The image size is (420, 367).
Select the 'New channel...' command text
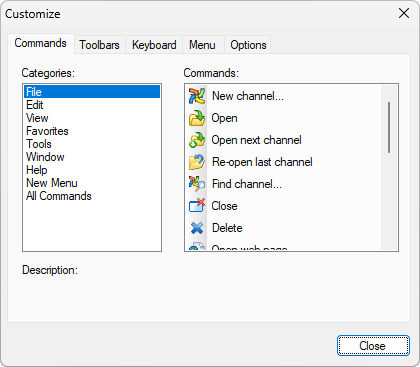click(x=248, y=96)
